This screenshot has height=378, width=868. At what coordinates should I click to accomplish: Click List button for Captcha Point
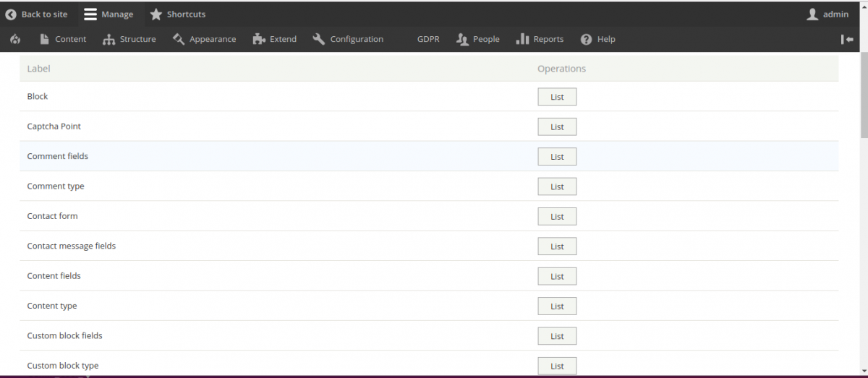pyautogui.click(x=557, y=126)
